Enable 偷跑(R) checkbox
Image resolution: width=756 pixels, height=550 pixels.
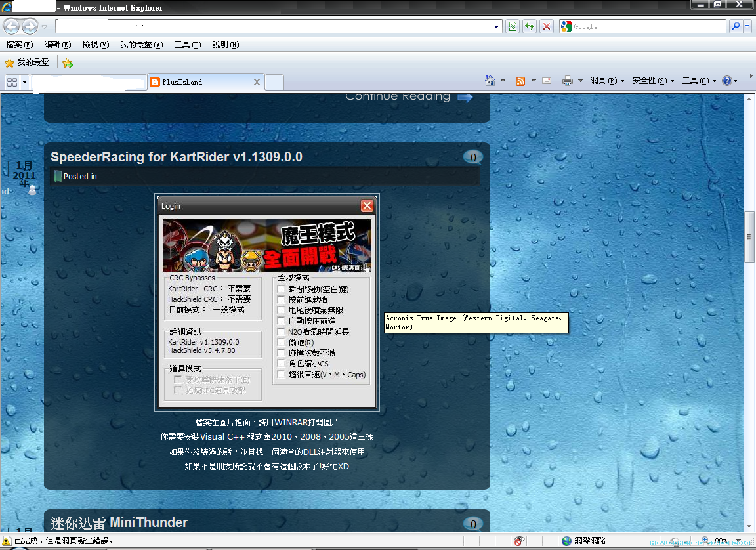tap(282, 342)
